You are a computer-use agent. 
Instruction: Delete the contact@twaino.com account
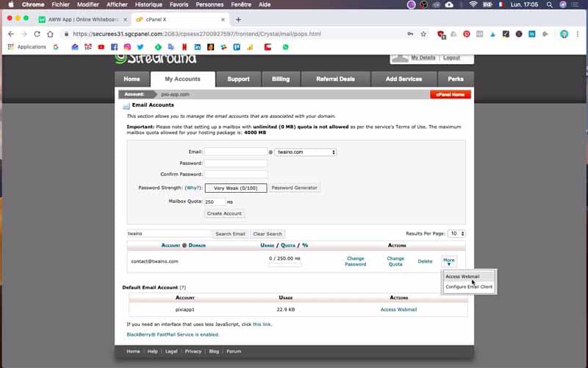point(426,261)
